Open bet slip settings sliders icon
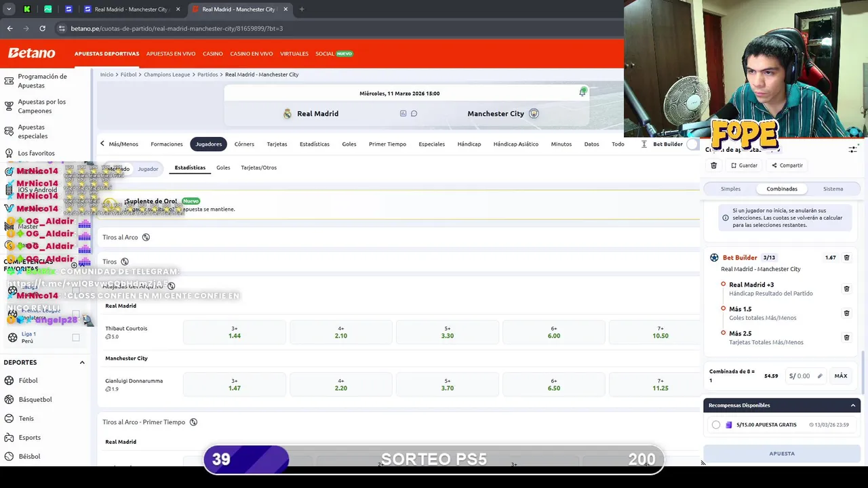 coord(852,149)
